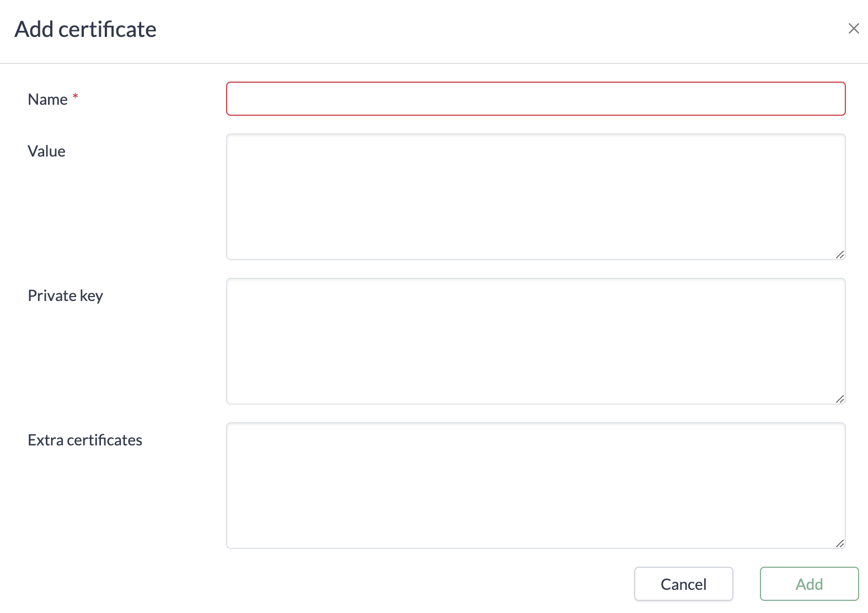Click the Value field label
The image size is (868, 613).
(x=47, y=152)
